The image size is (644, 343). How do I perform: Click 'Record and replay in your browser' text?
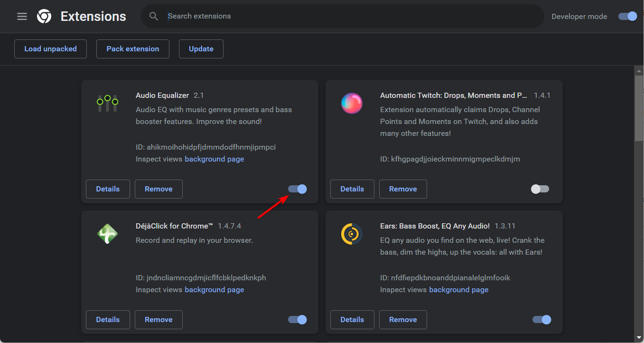click(195, 240)
